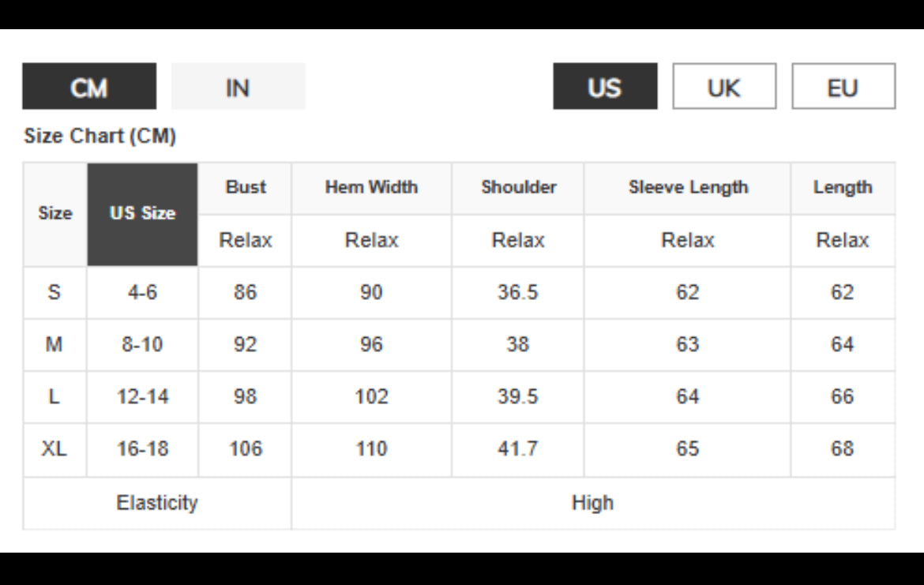
Task: Click the Bust column header
Action: [246, 188]
